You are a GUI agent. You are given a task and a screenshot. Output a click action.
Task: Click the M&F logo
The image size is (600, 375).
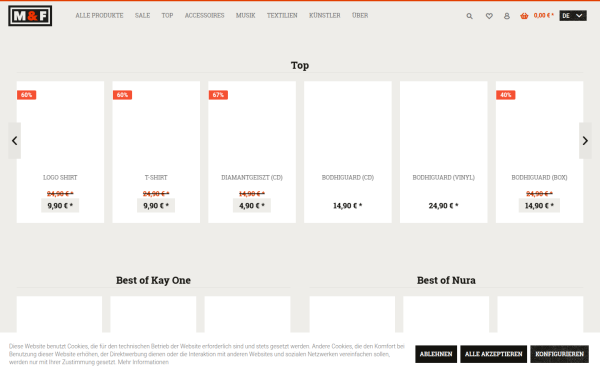click(x=30, y=16)
